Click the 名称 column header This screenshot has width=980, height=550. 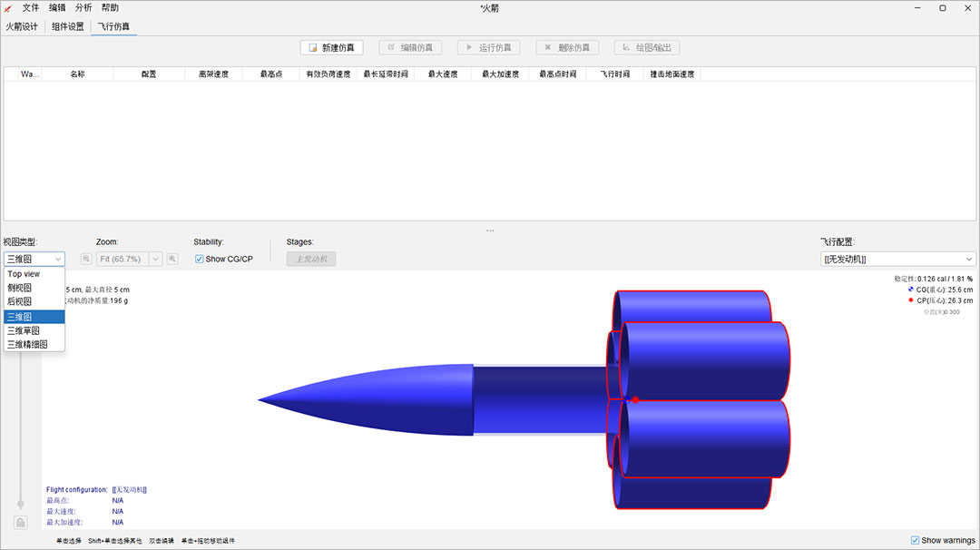click(78, 74)
